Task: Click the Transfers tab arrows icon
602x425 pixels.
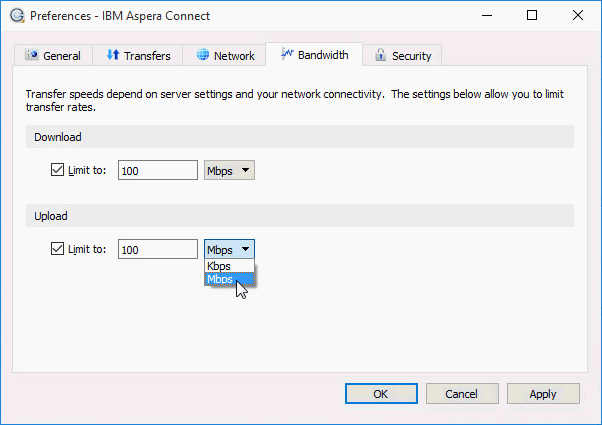Action: pos(113,56)
